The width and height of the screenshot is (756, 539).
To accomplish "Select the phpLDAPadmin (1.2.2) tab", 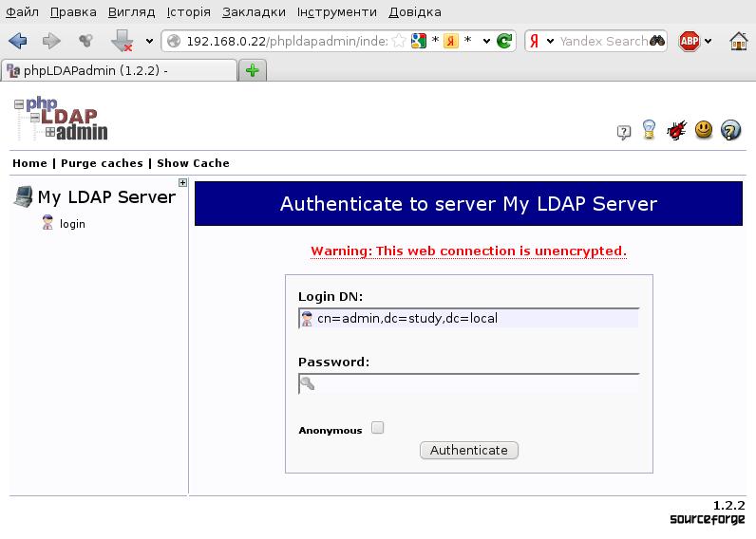I will 119,70.
